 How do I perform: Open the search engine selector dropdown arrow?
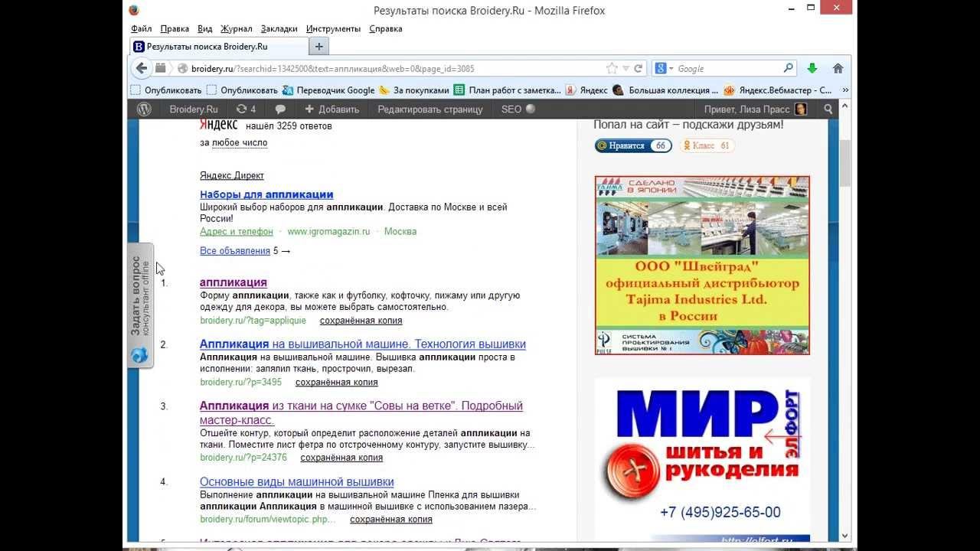671,68
